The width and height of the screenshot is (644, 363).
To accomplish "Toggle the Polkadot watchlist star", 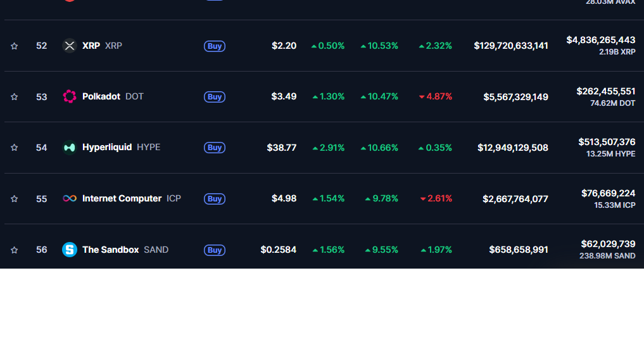I will pyautogui.click(x=15, y=97).
